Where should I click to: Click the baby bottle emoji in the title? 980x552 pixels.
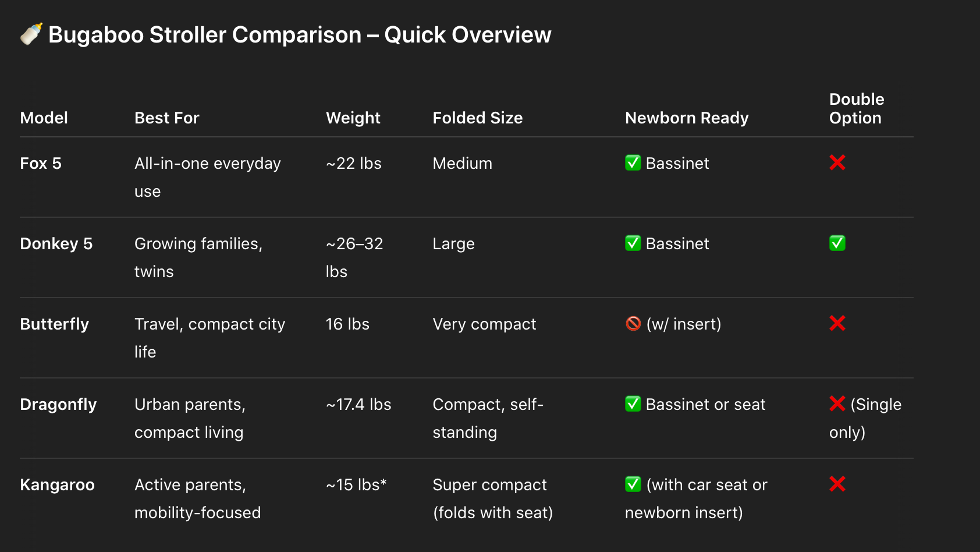[31, 34]
